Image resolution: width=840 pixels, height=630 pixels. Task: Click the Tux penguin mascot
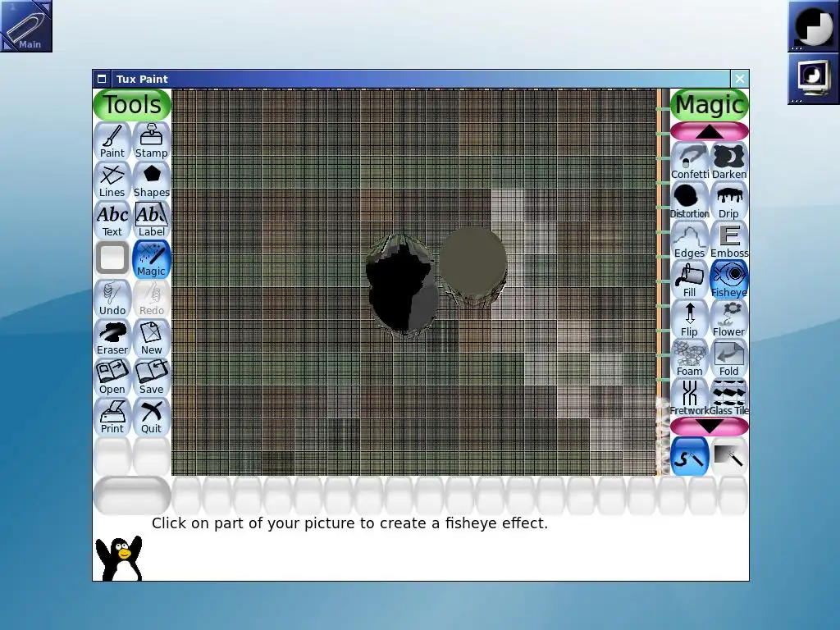(x=119, y=558)
